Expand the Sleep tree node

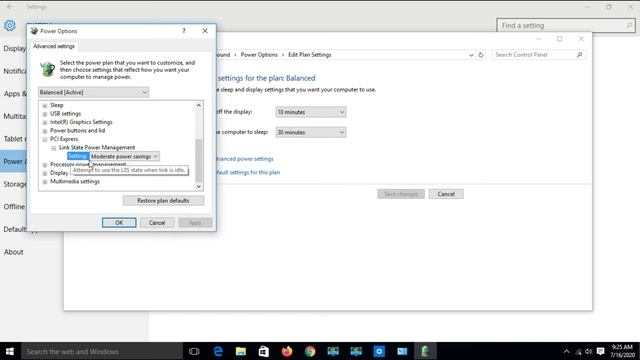45,105
